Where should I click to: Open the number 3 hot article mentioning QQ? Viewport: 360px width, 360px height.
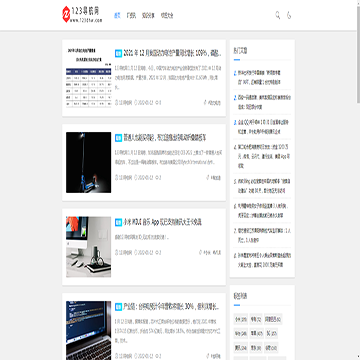tap(262, 127)
